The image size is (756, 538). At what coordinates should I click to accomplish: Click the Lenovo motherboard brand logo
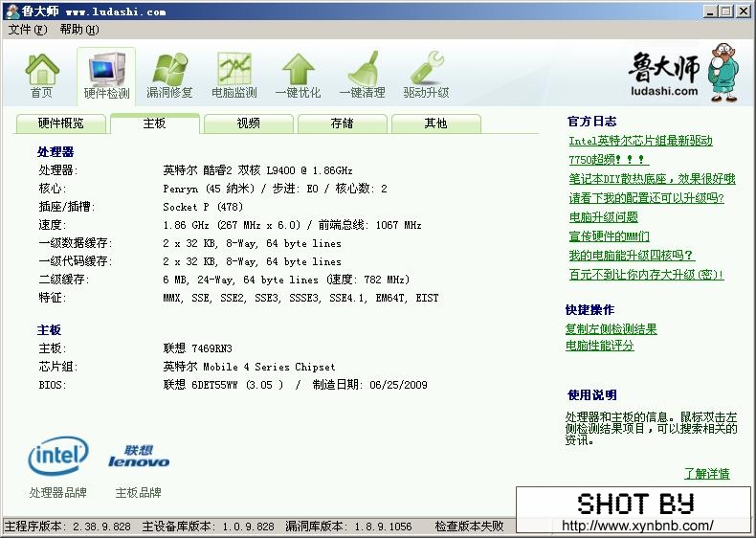[x=139, y=457]
